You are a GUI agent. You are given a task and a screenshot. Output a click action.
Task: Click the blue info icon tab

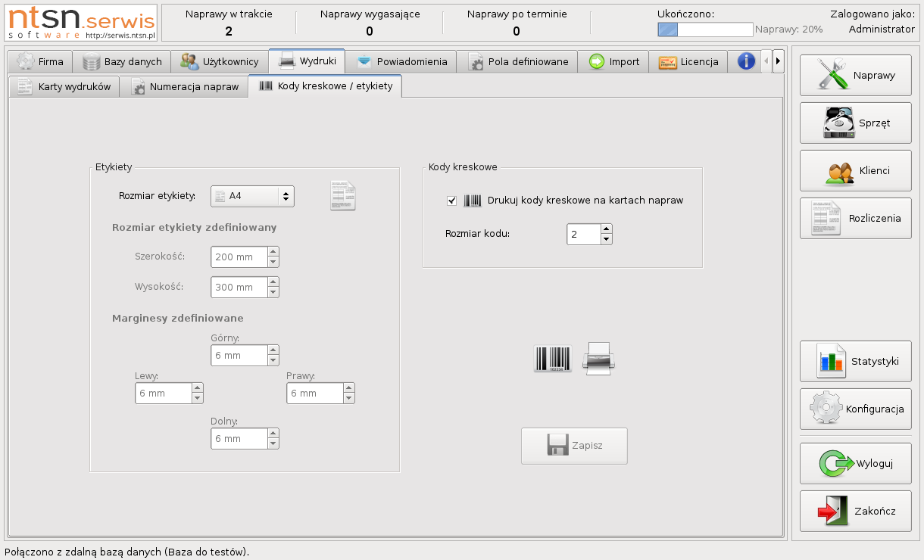pos(746,61)
